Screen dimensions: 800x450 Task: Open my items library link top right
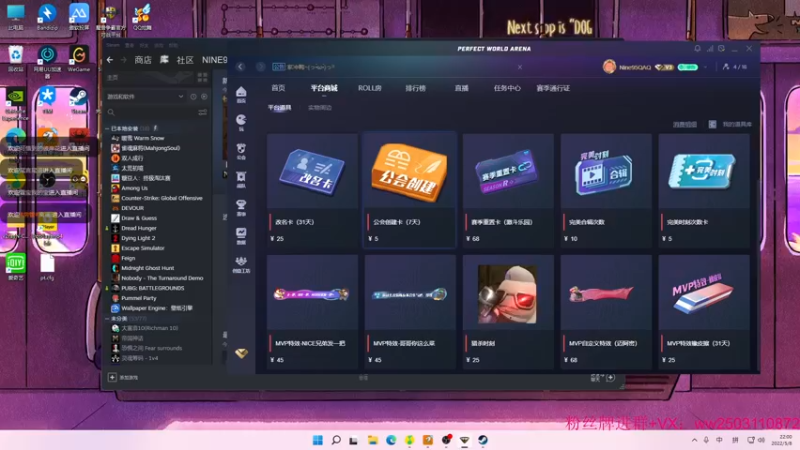(x=737, y=124)
